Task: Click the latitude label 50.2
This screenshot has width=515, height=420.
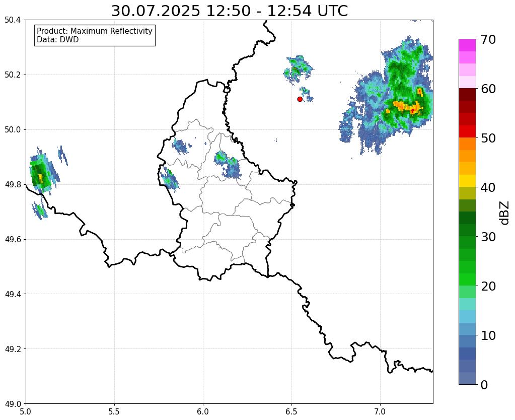Action: [13, 75]
